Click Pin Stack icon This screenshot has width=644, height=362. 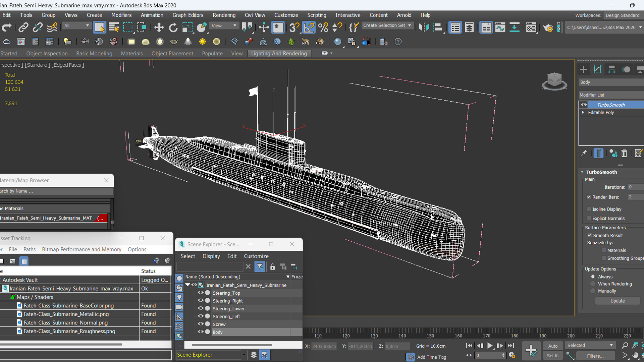(x=584, y=153)
